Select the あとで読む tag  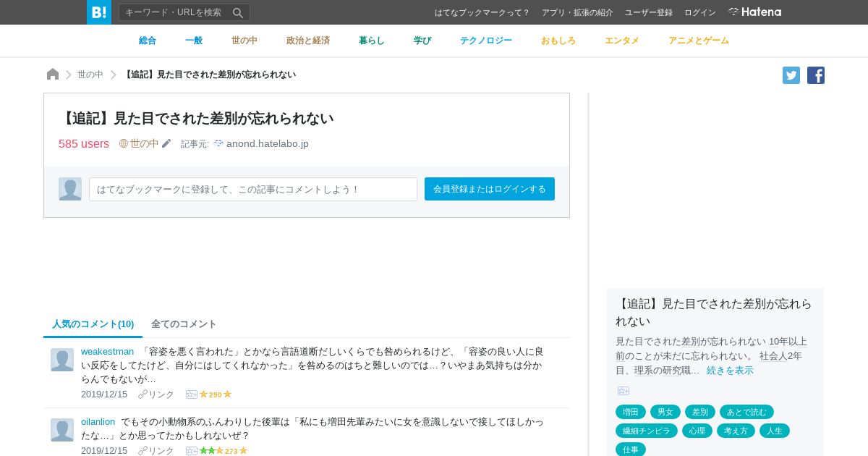point(746,412)
